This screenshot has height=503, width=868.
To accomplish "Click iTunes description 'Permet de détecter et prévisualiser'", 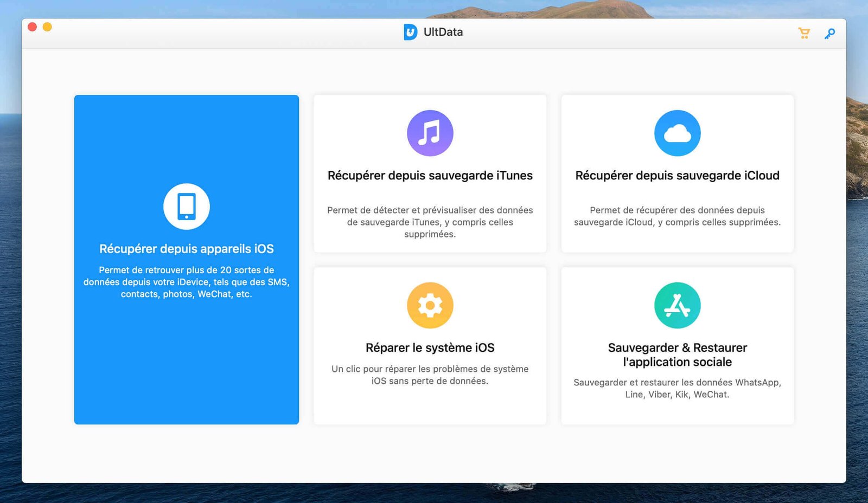I will [x=430, y=222].
